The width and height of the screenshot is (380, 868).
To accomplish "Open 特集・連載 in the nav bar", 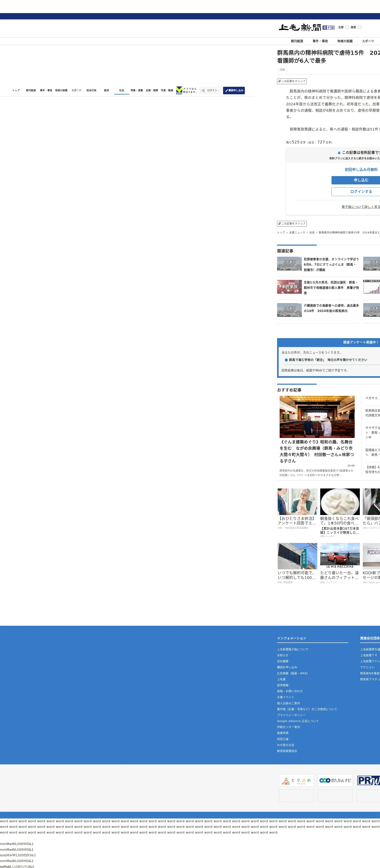I will pyautogui.click(x=137, y=90).
